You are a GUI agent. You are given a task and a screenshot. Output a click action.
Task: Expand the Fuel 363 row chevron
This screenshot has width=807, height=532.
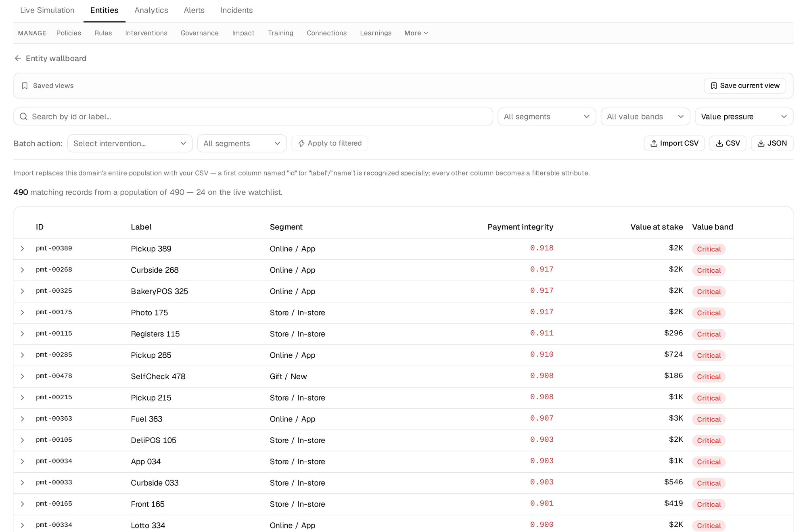coord(23,419)
